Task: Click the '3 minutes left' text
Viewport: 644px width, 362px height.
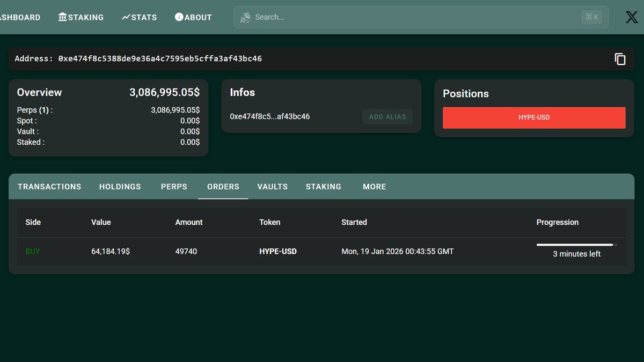Action: pyautogui.click(x=577, y=254)
